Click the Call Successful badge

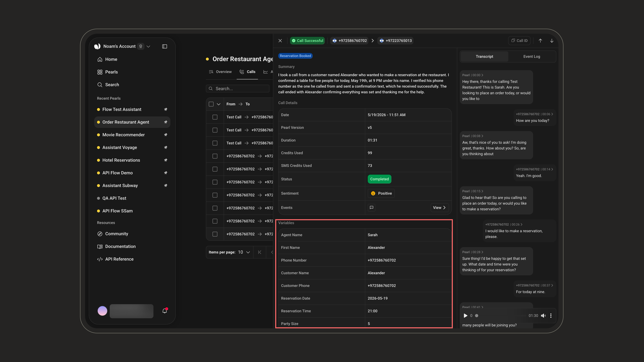tap(307, 41)
